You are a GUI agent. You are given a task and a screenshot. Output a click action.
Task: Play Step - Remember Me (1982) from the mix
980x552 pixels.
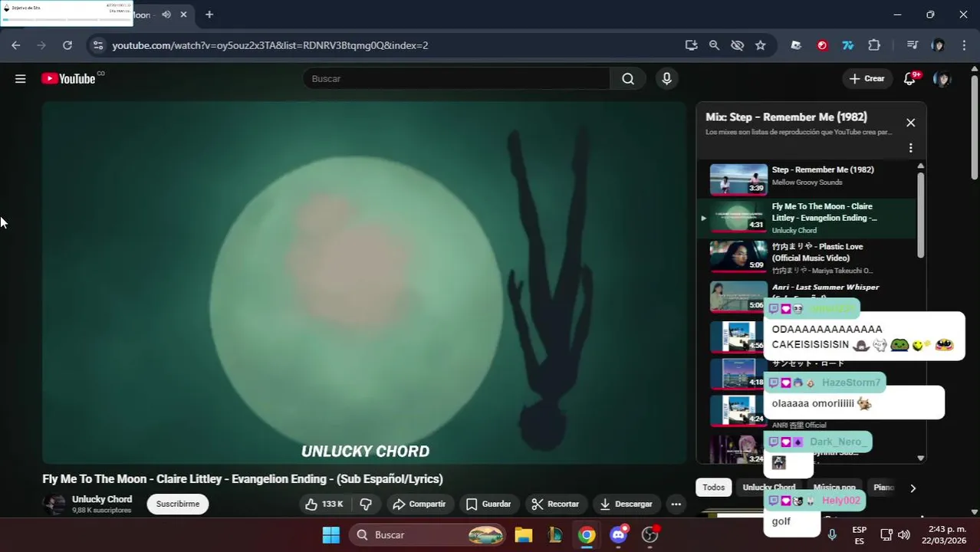tap(807, 179)
